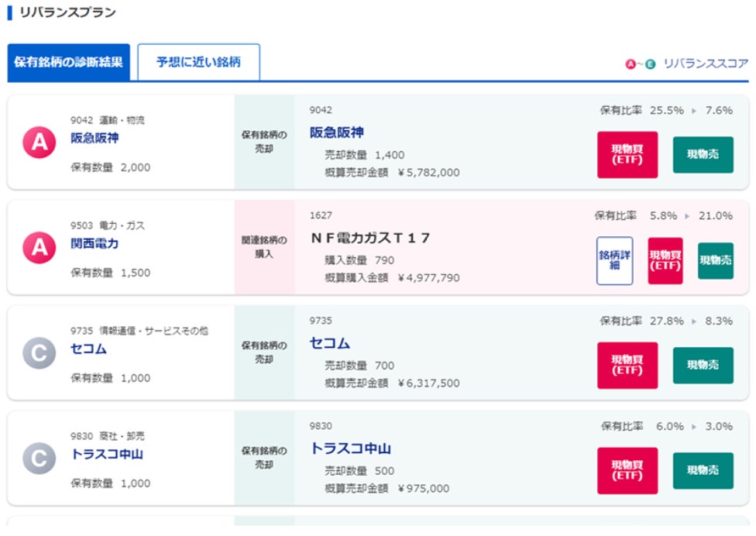
Task: Select 保有銘柄の診断結果 tab
Action: (x=68, y=62)
